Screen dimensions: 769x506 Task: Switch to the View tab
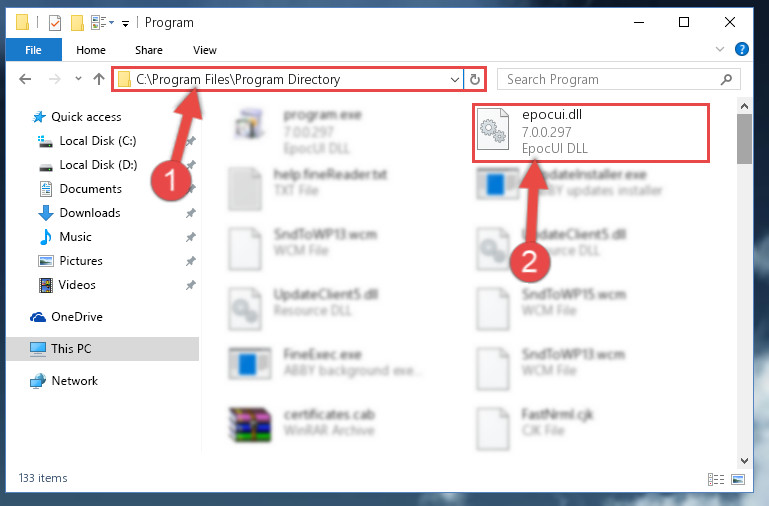click(x=205, y=50)
